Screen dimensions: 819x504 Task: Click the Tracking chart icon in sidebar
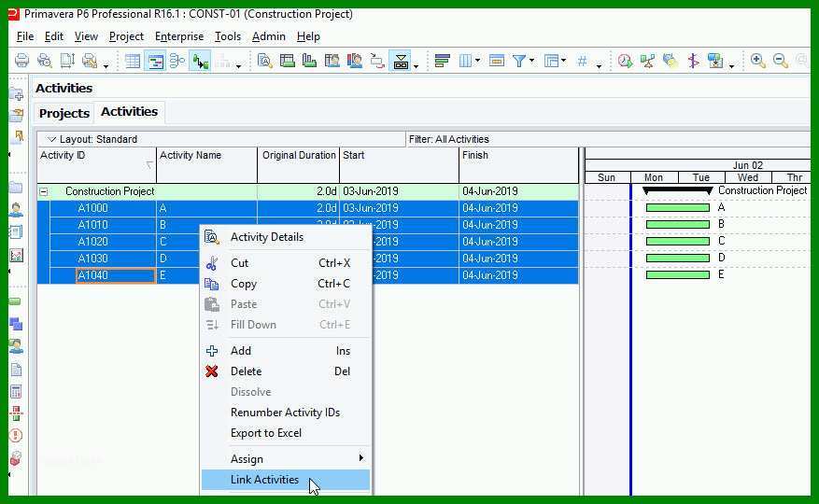tap(16, 256)
